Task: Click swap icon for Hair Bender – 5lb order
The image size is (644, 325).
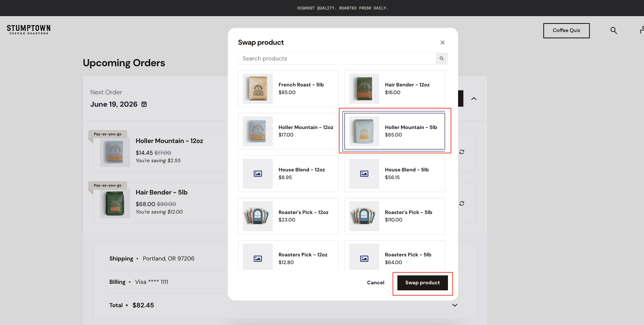Action: pyautogui.click(x=461, y=203)
